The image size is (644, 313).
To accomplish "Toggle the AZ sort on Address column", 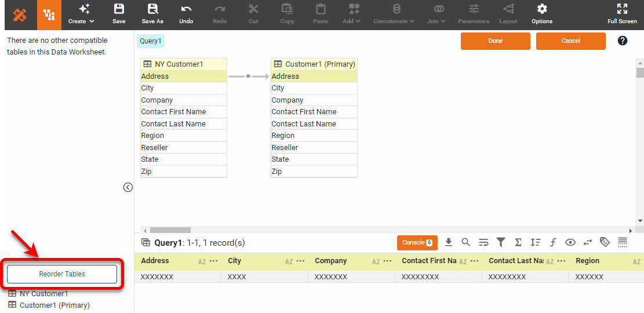I will pyautogui.click(x=202, y=261).
